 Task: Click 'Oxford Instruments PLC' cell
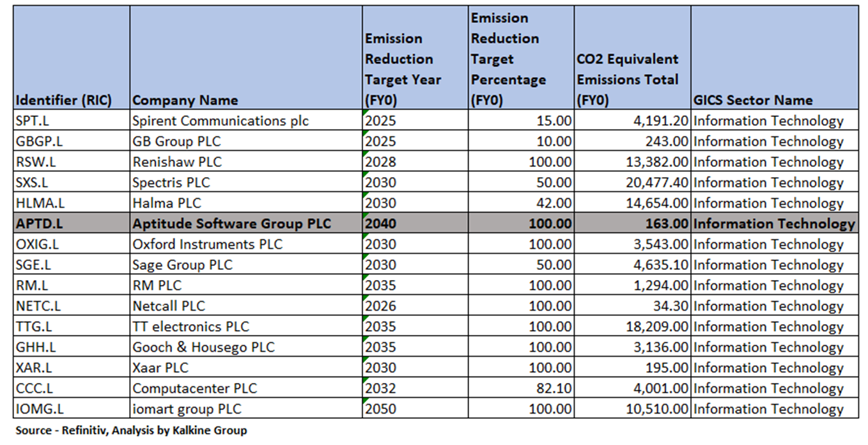[x=246, y=244]
